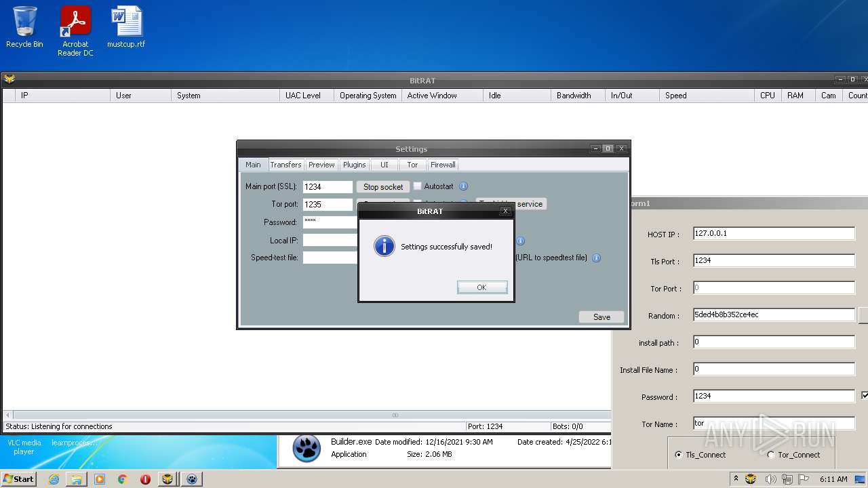
Task: Click OK in the BitRAT message box
Action: click(482, 287)
